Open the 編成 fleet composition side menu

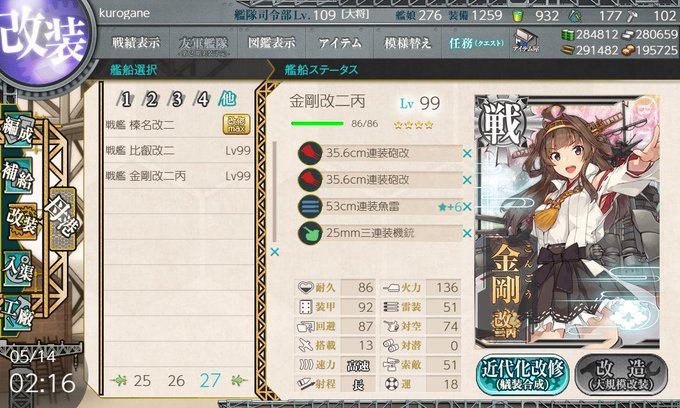pos(17,131)
